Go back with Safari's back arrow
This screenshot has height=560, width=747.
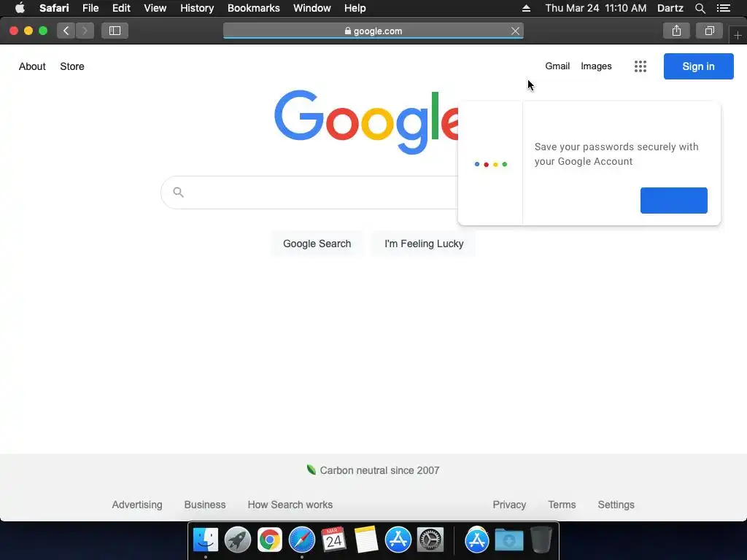[66, 31]
